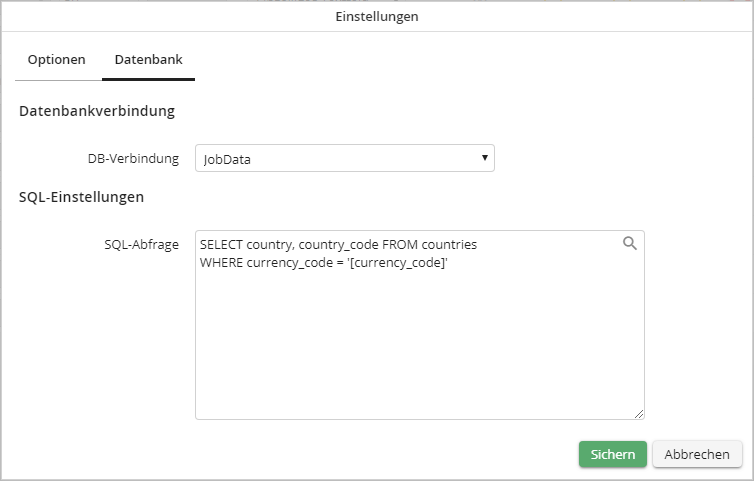Image resolution: width=754 pixels, height=481 pixels.
Task: Click the resize grip of the SQL textarea
Action: click(639, 413)
